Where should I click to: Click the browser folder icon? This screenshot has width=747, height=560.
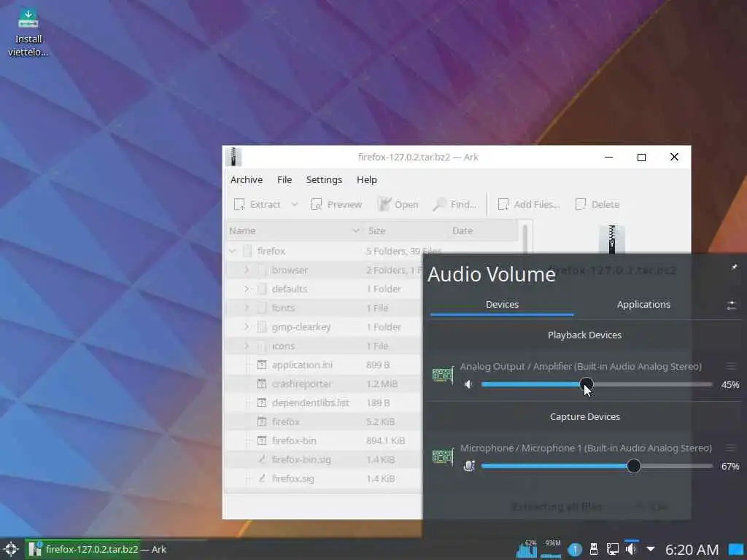tap(262, 270)
